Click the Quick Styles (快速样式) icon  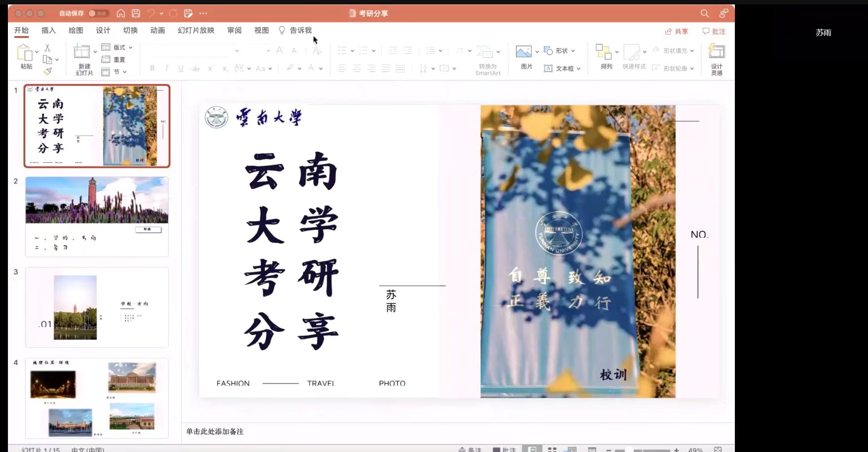632,52
